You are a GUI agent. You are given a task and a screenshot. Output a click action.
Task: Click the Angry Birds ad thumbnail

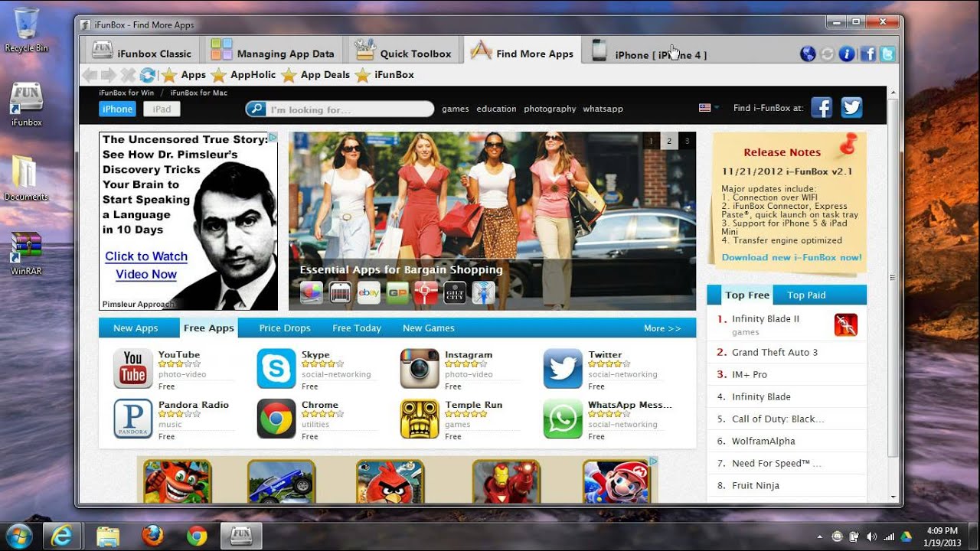tap(390, 481)
